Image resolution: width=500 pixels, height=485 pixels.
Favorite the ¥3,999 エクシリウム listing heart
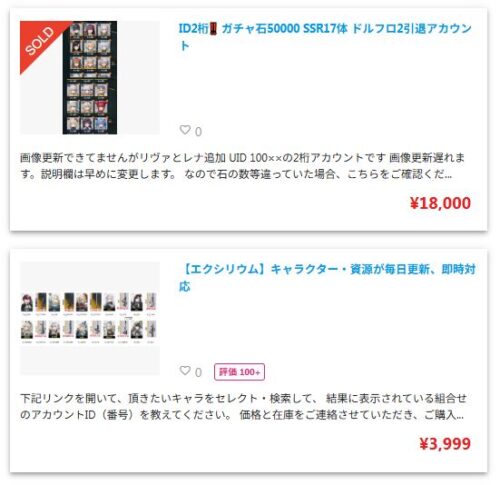pos(185,370)
